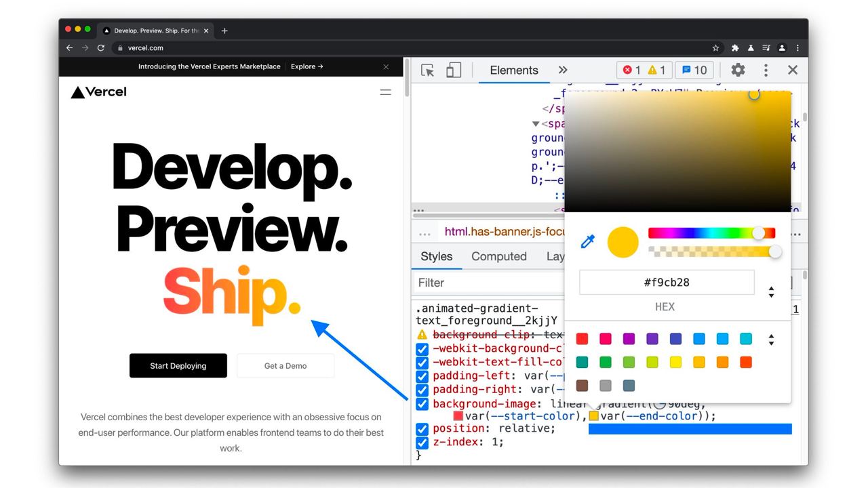Open the DevTools three-dot customize menu
The image size is (868, 488).
[x=766, y=70]
